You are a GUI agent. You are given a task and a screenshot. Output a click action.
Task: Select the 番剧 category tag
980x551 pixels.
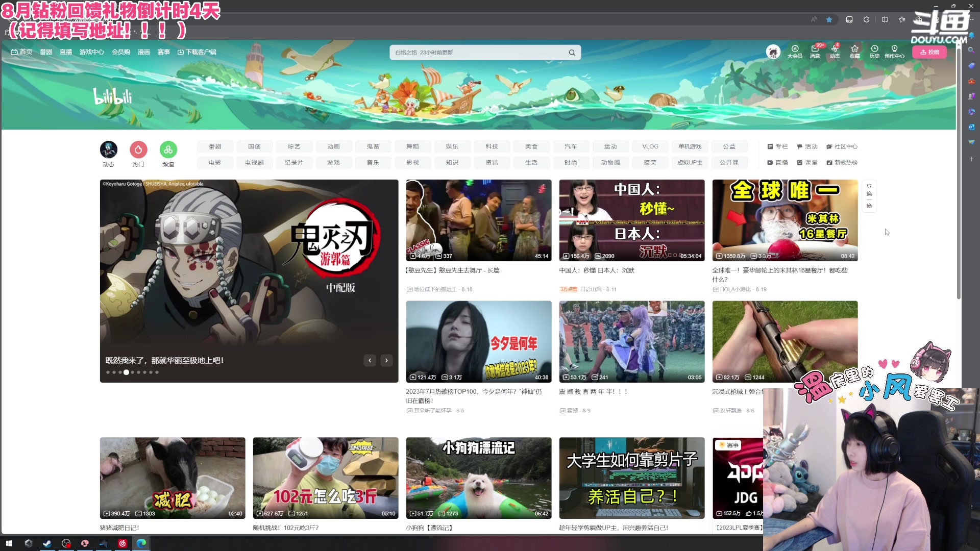pyautogui.click(x=215, y=146)
